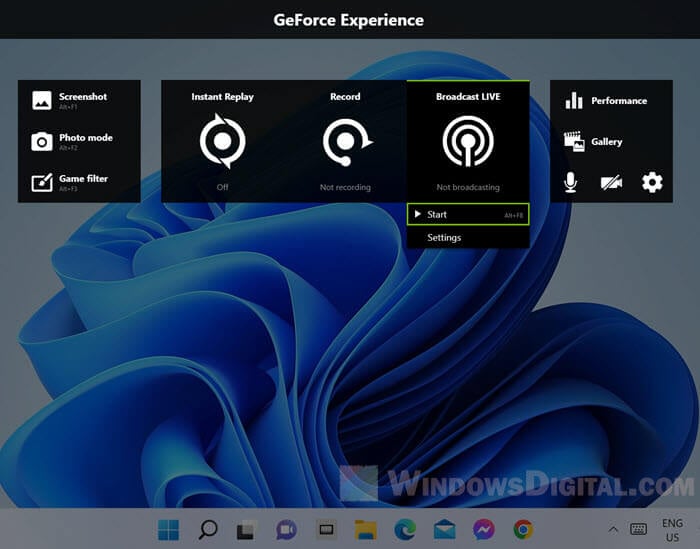Click the Game filter brush icon
This screenshot has height=549, width=700.
click(42, 182)
